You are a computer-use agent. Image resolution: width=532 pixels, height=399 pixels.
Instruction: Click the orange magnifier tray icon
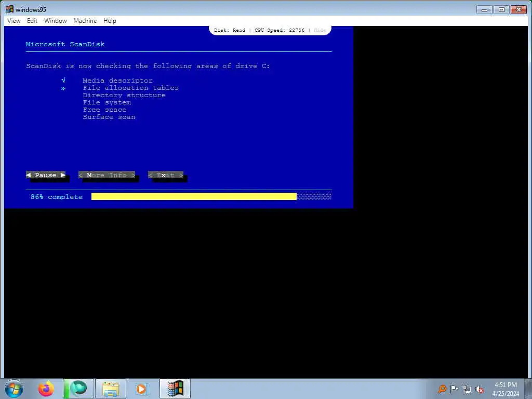pyautogui.click(x=442, y=389)
